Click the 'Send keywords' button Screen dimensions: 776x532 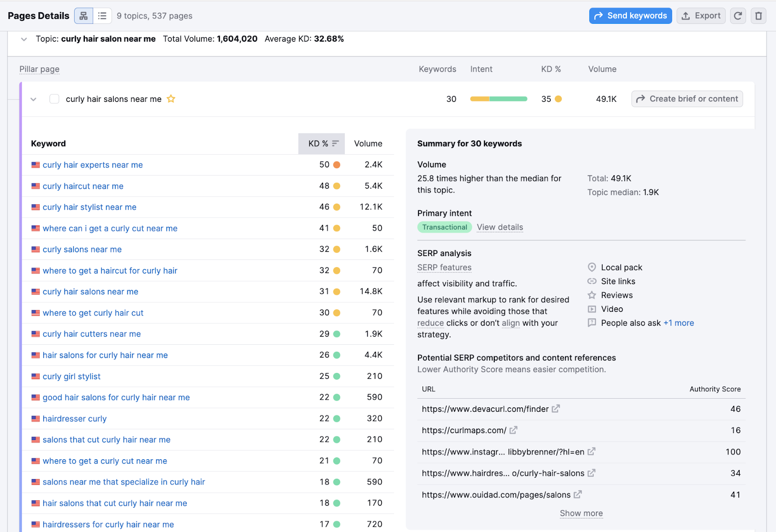point(630,16)
